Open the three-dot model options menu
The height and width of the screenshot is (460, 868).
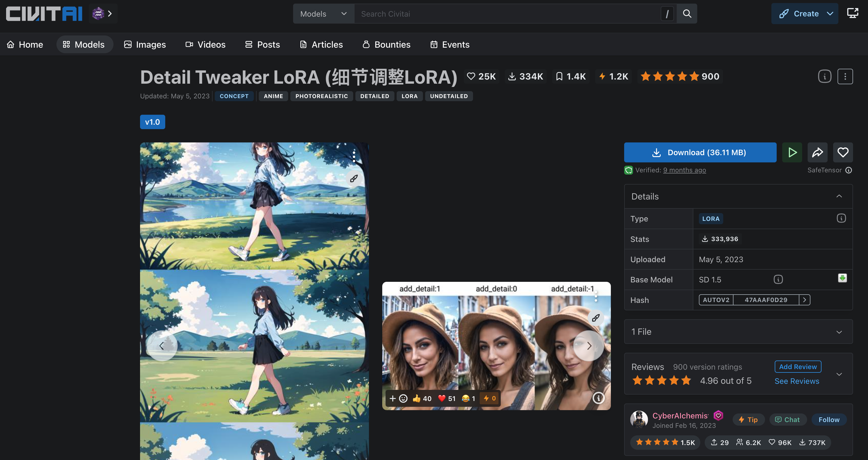click(845, 76)
